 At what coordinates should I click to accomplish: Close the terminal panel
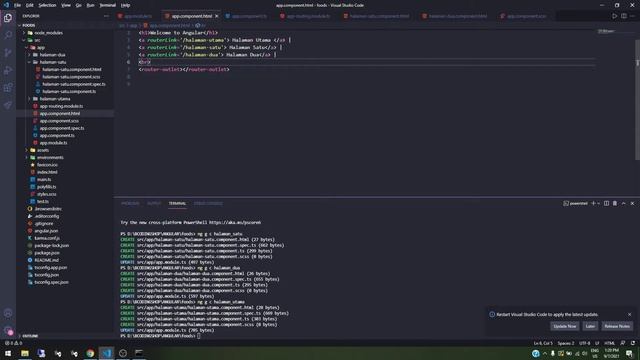coord(632,203)
